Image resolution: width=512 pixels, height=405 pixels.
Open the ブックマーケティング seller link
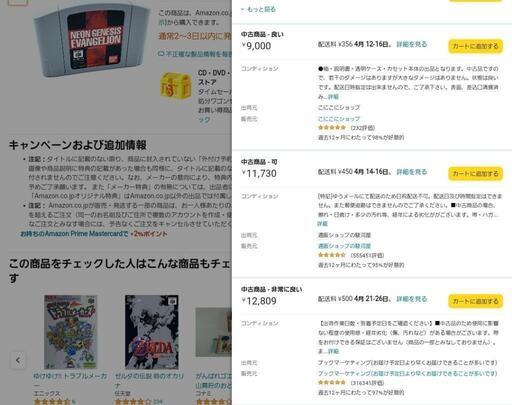click(x=407, y=373)
